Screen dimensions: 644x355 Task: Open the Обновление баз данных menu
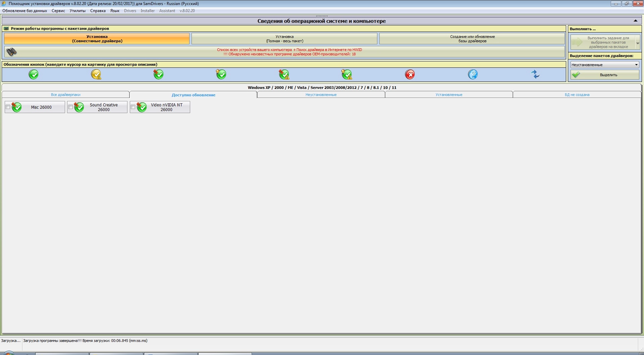(25, 11)
